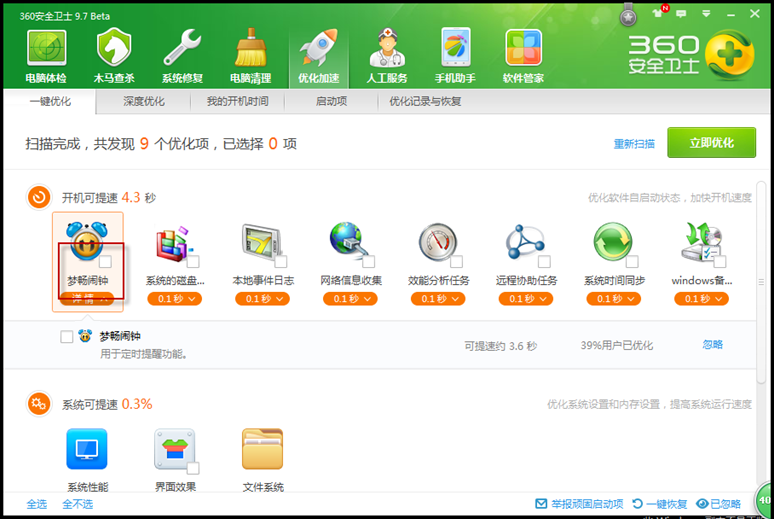Image resolution: width=774 pixels, height=519 pixels.
Task: Click the medal icon in title bar
Action: 628,15
